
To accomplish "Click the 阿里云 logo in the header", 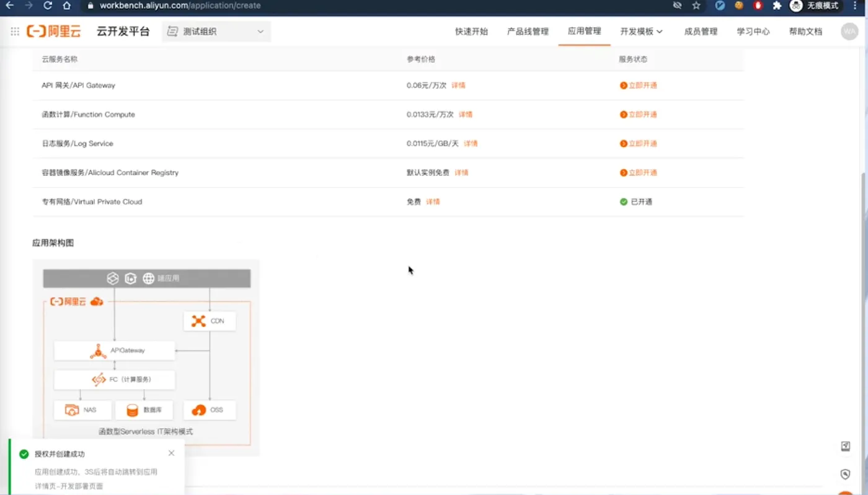I will click(53, 32).
